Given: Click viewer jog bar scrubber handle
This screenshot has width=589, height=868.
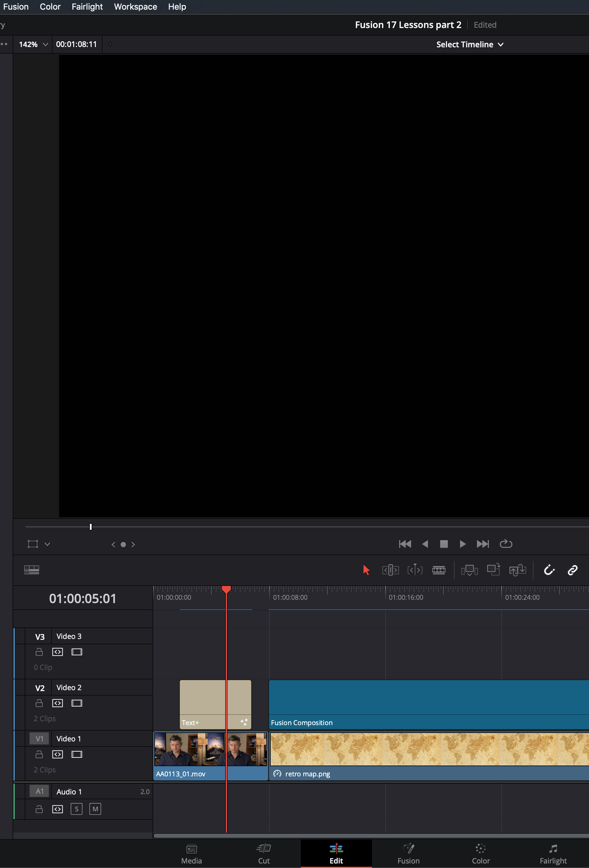Looking at the screenshot, I should [91, 527].
